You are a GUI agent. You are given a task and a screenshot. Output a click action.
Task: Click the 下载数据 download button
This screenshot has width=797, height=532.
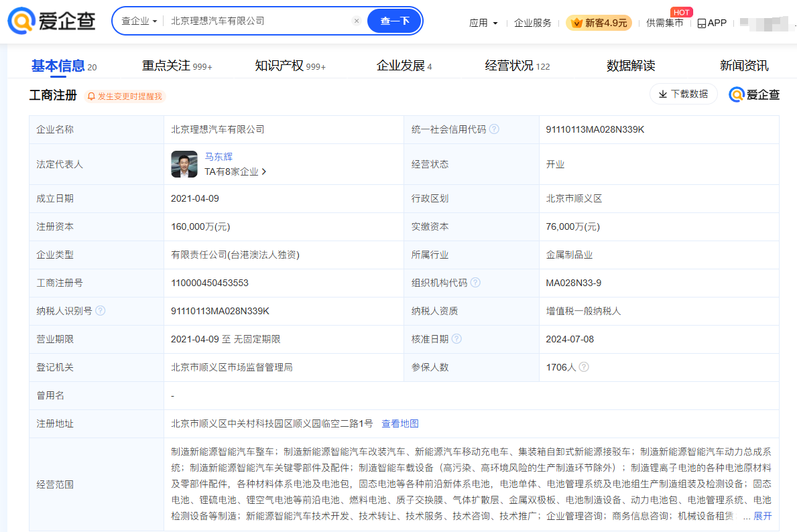point(683,94)
